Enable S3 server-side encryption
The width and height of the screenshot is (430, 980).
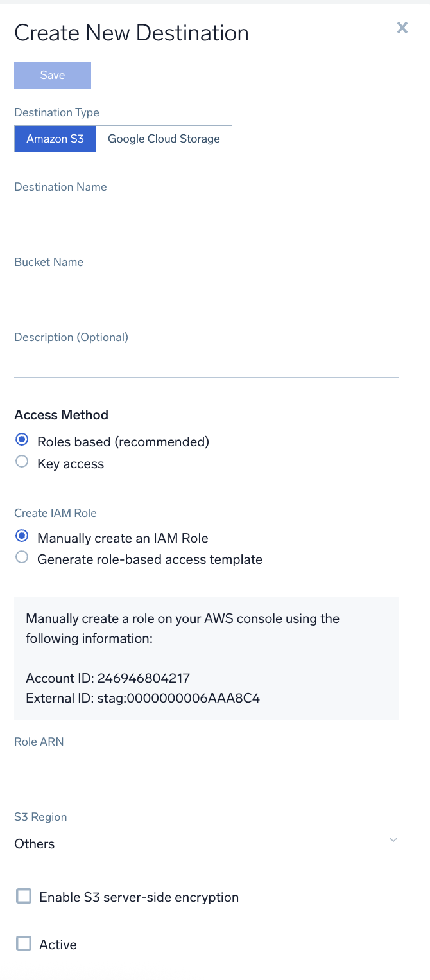[x=23, y=895]
